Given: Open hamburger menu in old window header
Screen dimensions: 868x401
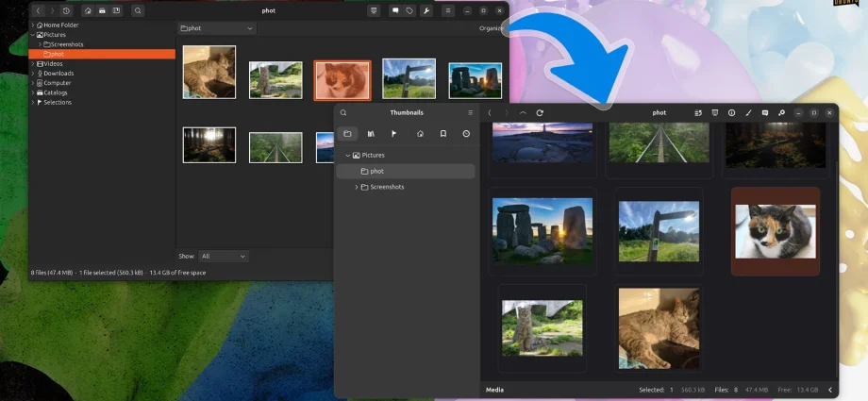Looking at the screenshot, I should [448, 10].
